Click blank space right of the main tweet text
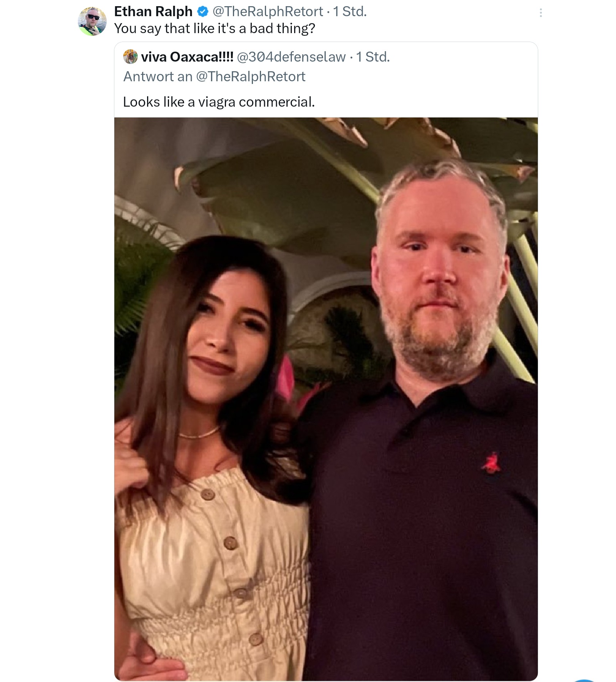Screen dimensions: 616x682 pyautogui.click(x=423, y=28)
